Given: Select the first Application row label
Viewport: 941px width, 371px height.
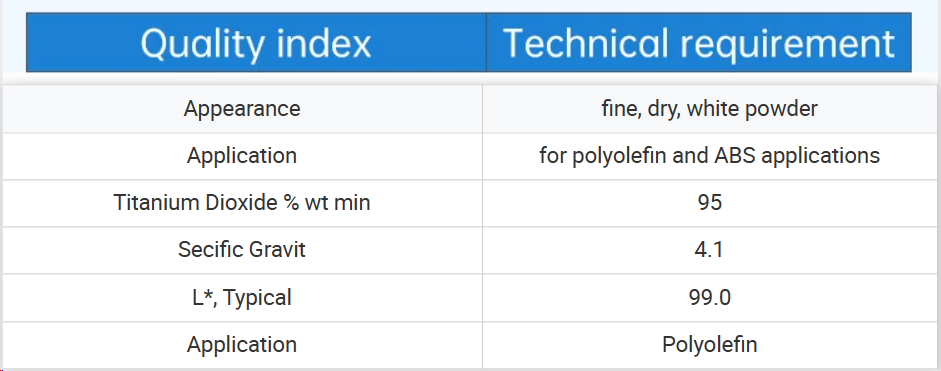Looking at the screenshot, I should [242, 155].
